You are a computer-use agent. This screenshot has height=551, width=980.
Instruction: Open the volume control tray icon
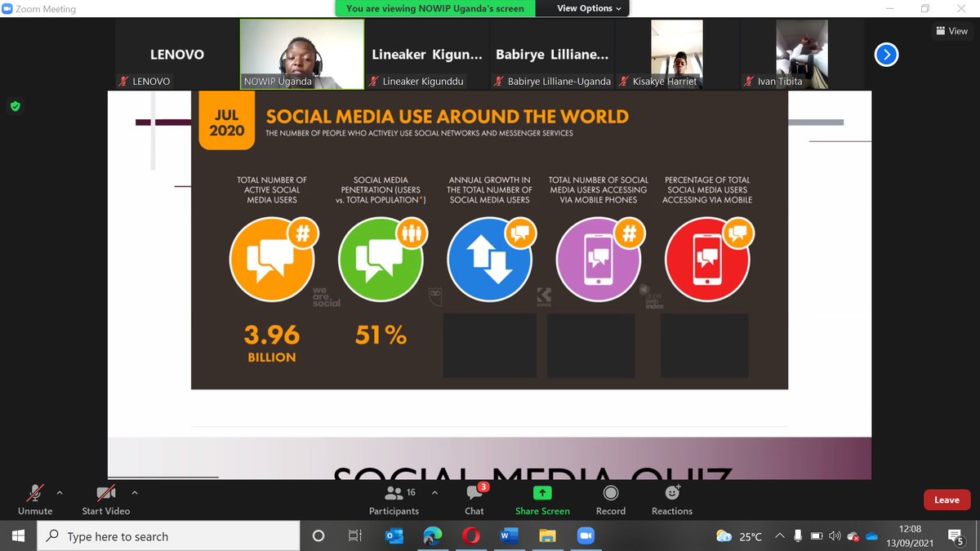click(835, 536)
